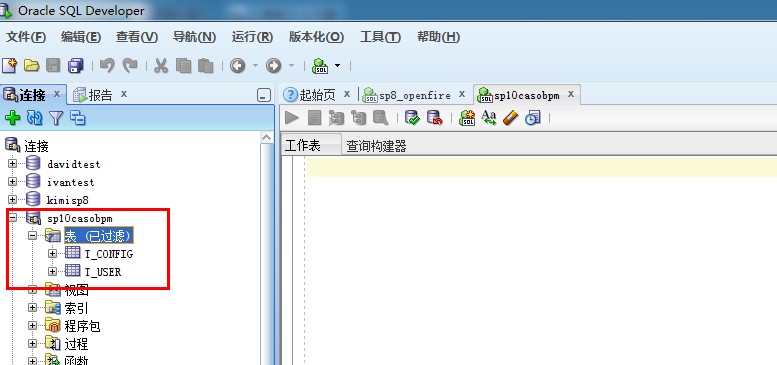Click the SQL Tuning Advisor icon
Screen dimensions: 777x365
pos(380,118)
